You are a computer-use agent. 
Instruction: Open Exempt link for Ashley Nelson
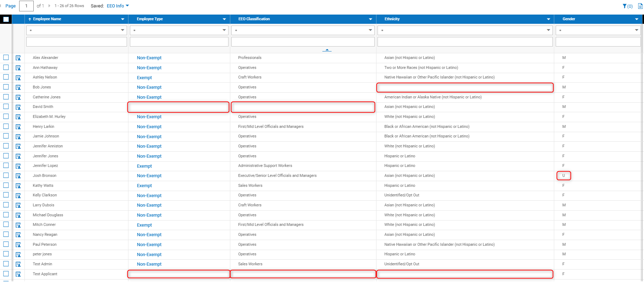(x=144, y=78)
